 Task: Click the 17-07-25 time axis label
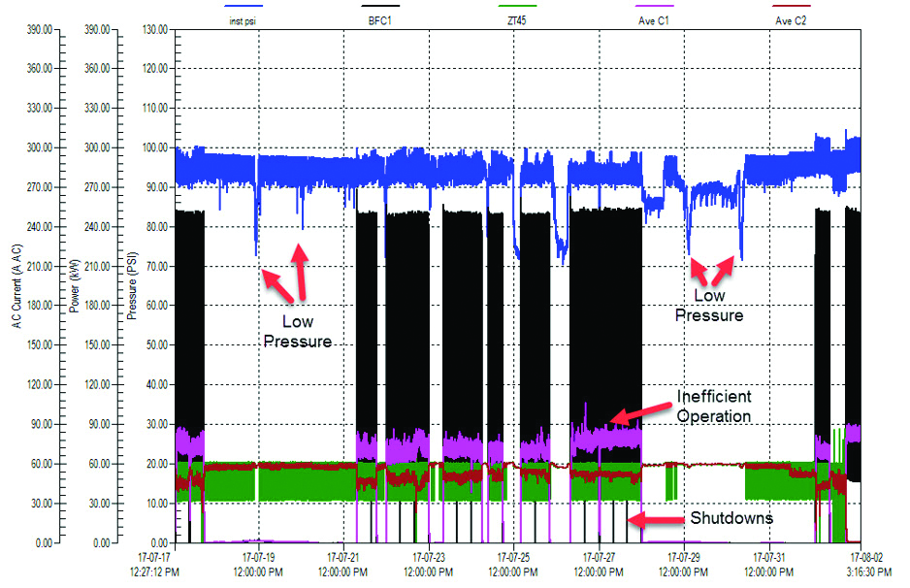point(513,565)
